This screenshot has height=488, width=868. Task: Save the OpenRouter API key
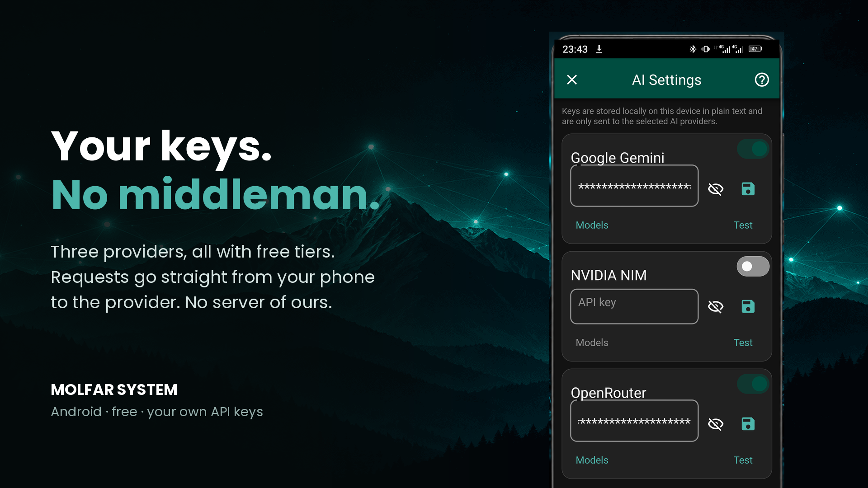[748, 424]
